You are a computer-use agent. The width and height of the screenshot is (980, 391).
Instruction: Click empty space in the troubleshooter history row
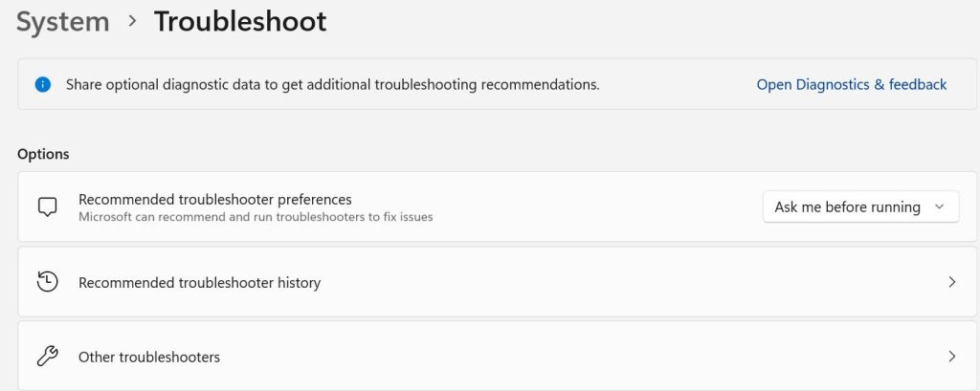[622, 282]
